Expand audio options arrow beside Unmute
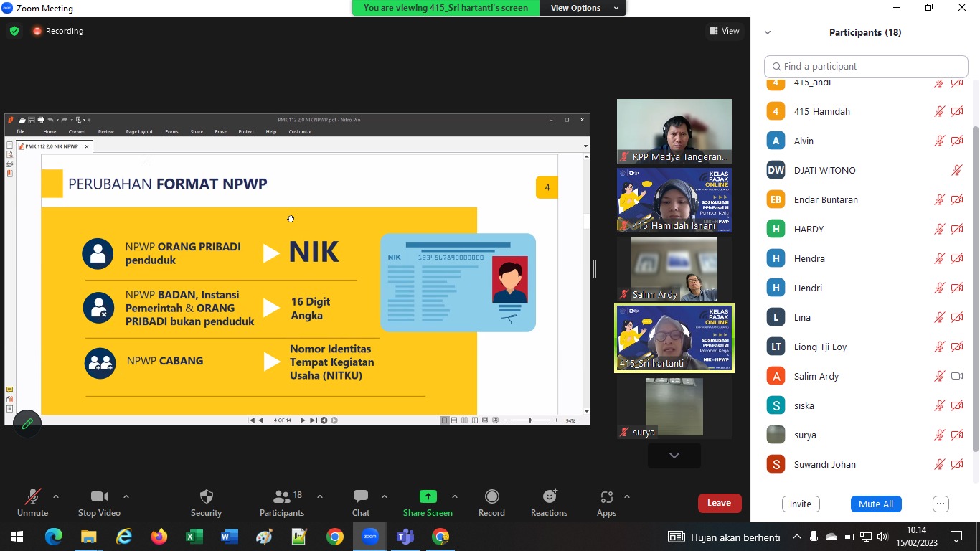The width and height of the screenshot is (980, 551). coord(56,496)
